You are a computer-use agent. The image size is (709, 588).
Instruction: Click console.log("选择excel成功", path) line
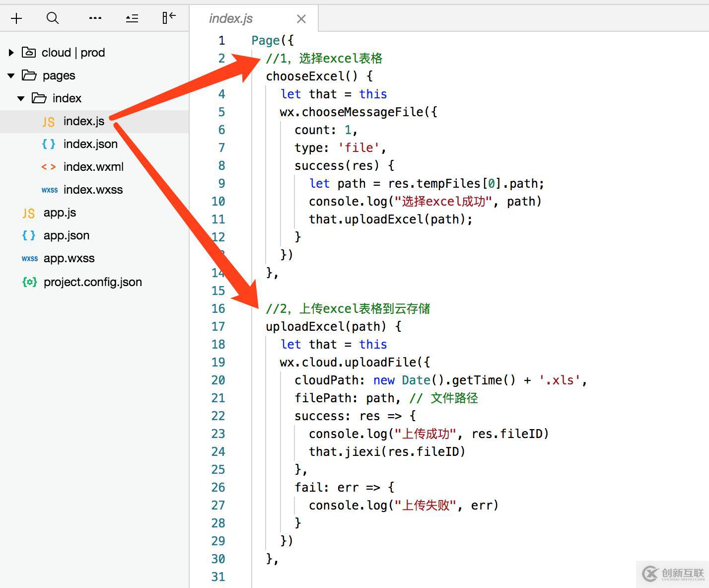pos(425,202)
